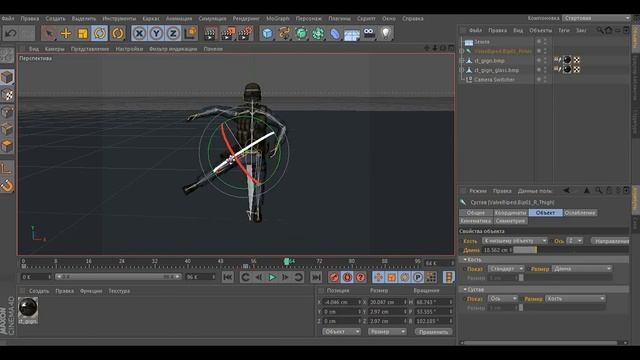
Task: Switch to the Ослабление tab
Action: (x=580, y=213)
